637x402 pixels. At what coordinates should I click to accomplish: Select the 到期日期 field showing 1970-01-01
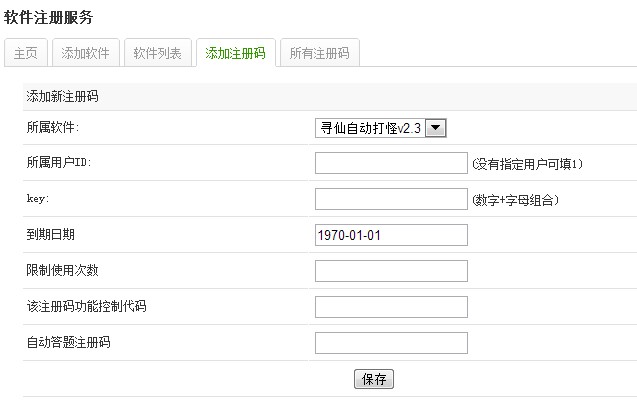pyautogui.click(x=391, y=235)
